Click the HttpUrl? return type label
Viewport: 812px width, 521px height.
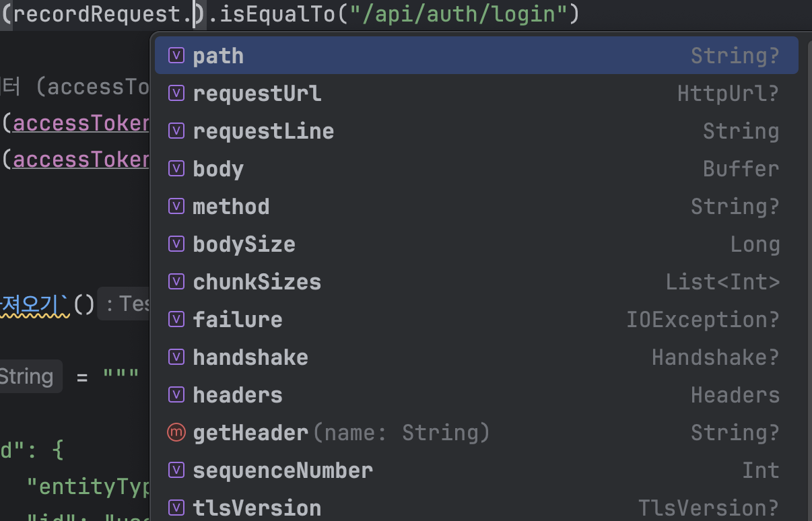pyautogui.click(x=728, y=93)
